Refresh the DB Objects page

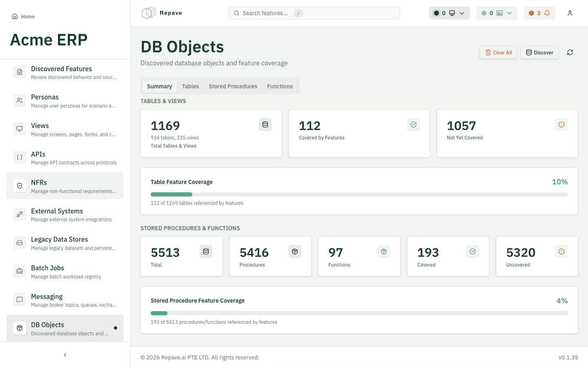point(570,52)
